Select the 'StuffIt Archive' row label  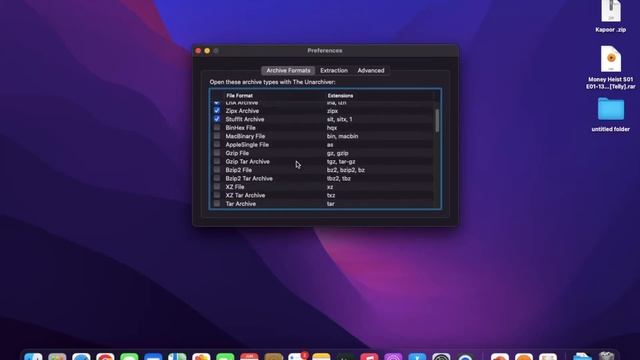tap(245, 119)
